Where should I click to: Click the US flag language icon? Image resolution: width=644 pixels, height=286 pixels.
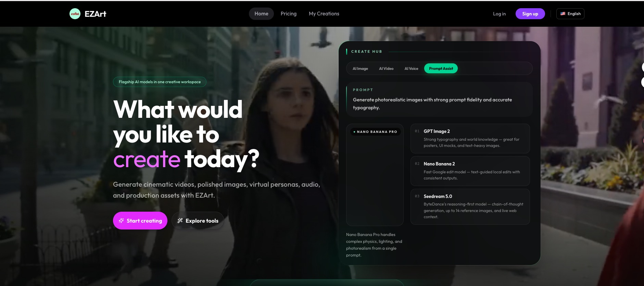point(563,14)
